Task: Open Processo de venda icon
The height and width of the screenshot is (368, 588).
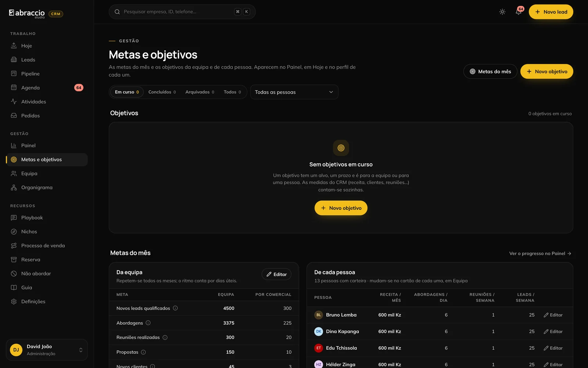Action: (14, 245)
